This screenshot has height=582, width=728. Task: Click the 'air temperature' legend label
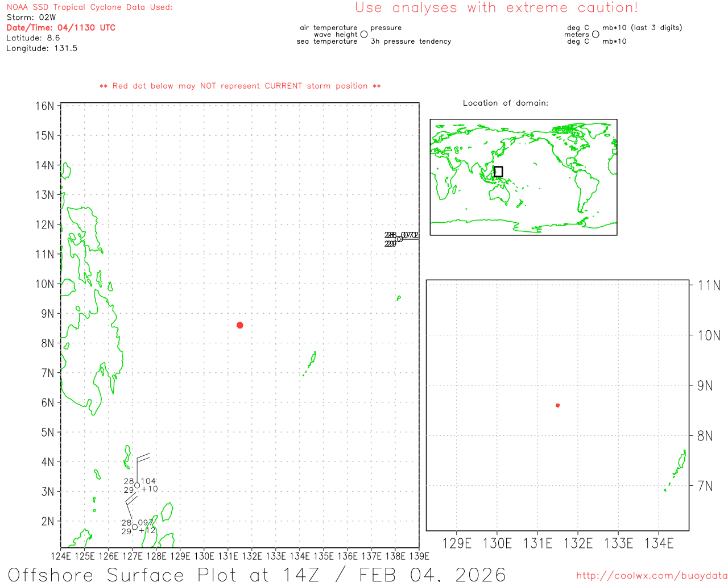coord(329,28)
